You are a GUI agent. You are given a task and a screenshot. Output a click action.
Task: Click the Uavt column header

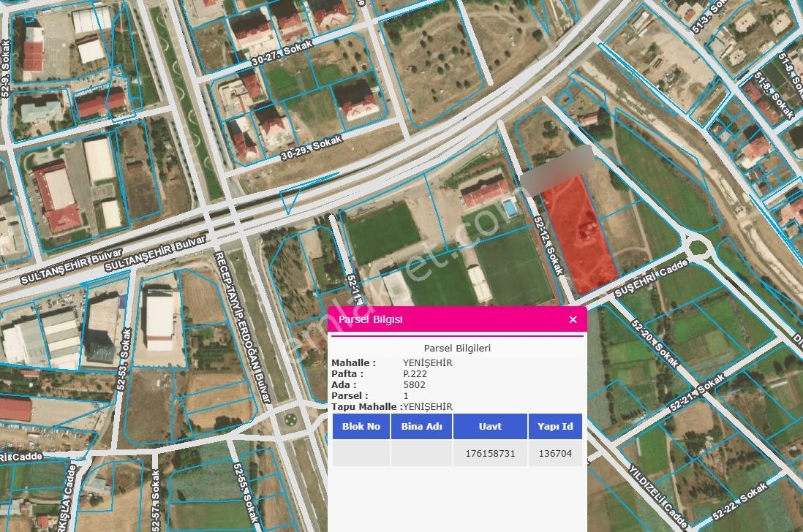(x=490, y=427)
